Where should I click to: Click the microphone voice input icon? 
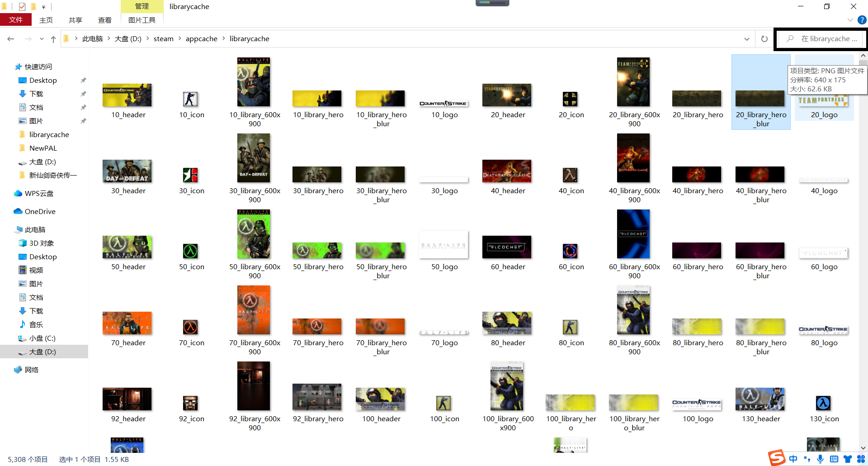pos(821,459)
